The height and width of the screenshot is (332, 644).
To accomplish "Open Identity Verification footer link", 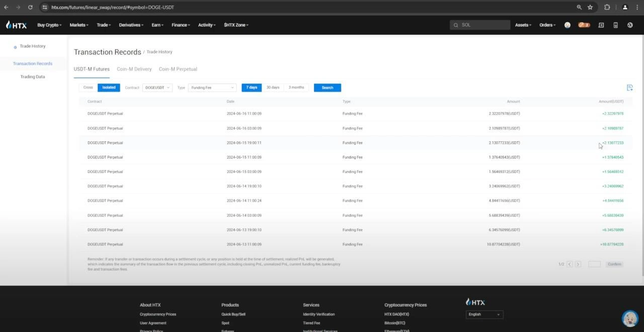I will tap(319, 314).
